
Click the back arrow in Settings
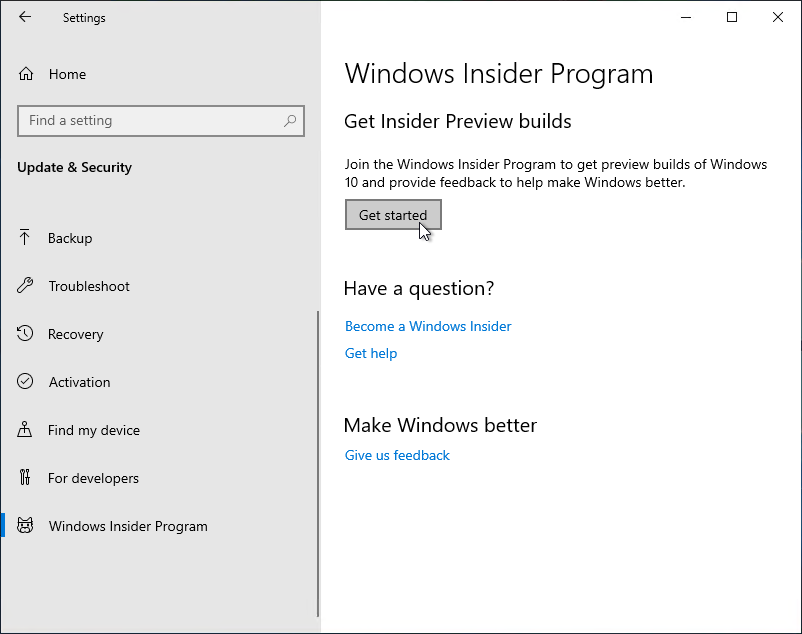click(25, 17)
